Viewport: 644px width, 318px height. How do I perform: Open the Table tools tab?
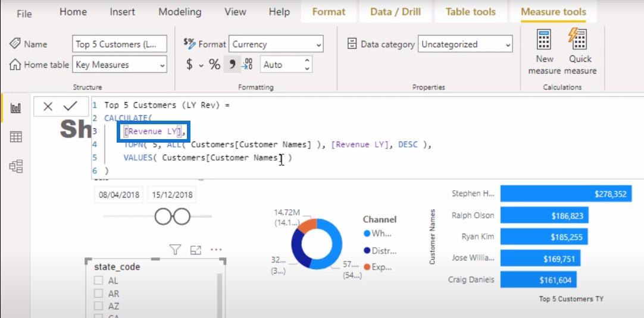(470, 12)
